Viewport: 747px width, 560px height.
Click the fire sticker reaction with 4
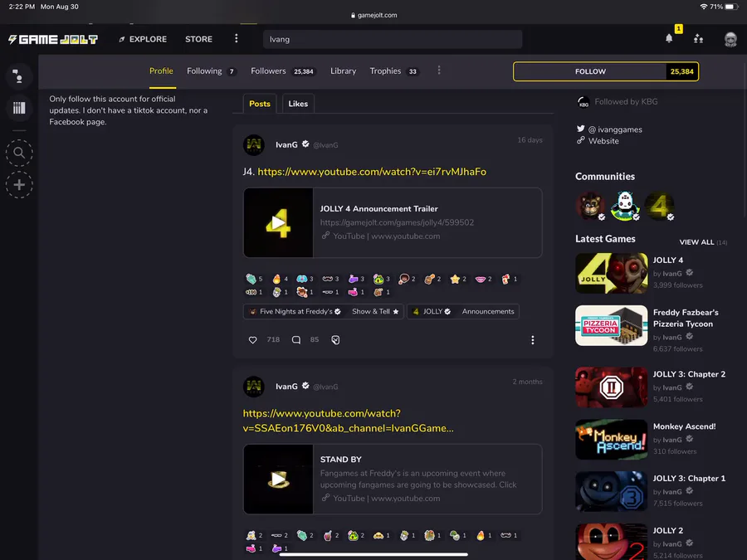pos(280,279)
